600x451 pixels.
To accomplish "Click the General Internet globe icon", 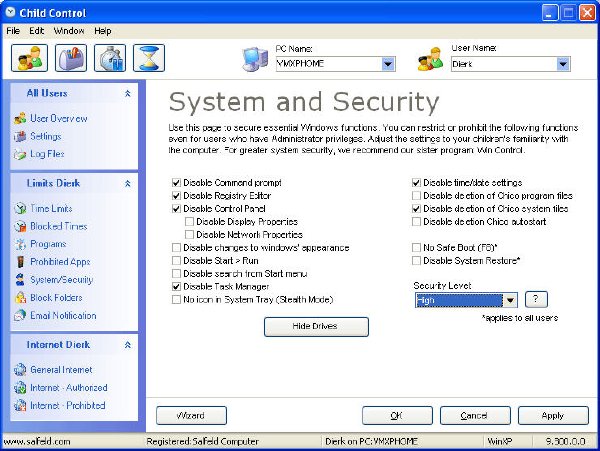I will (20, 370).
